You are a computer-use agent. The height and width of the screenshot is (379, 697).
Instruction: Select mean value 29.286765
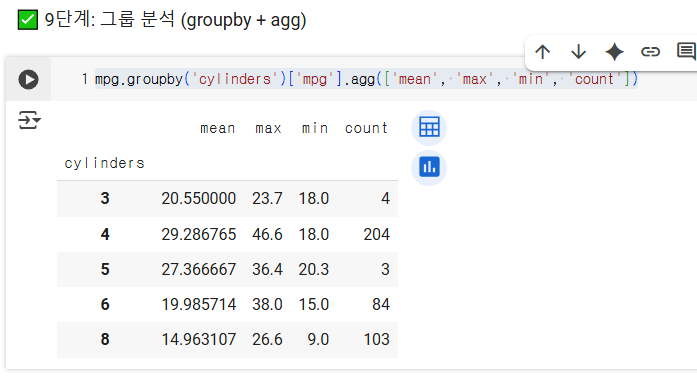pyautogui.click(x=198, y=234)
